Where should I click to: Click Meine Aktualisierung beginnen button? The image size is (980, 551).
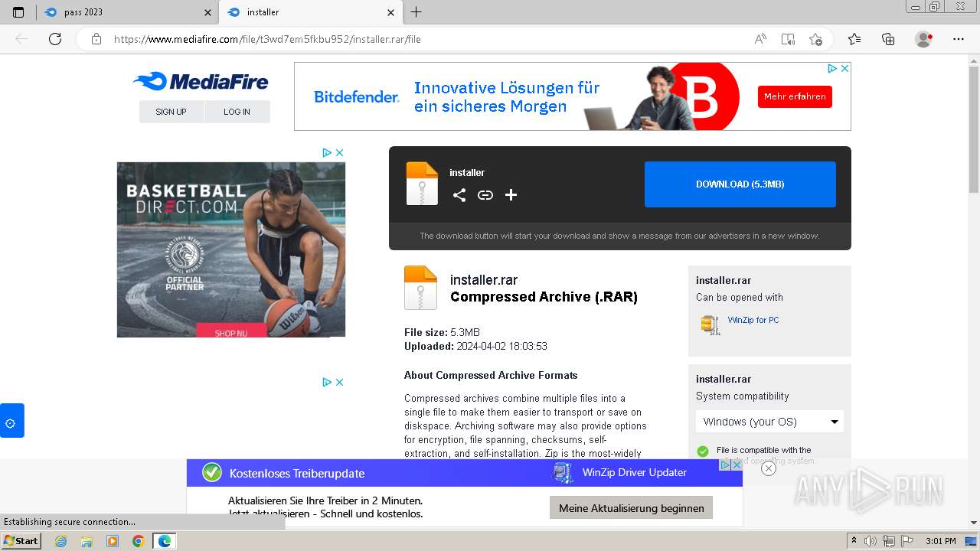[x=632, y=508]
